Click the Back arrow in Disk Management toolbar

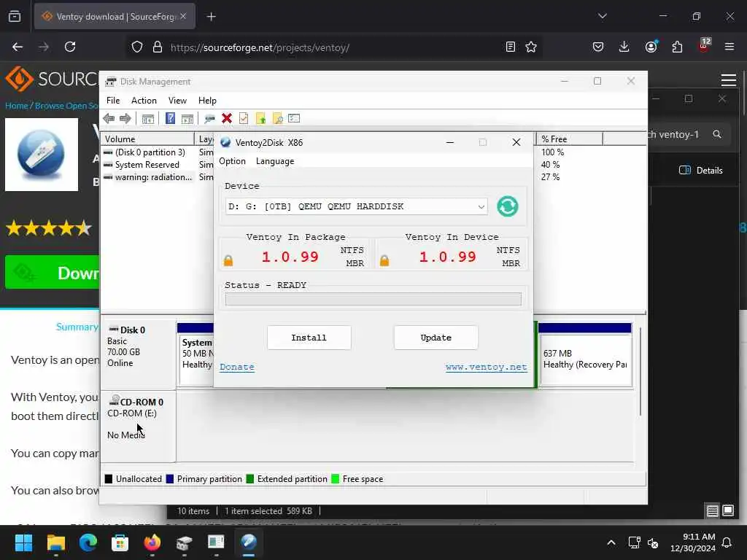109,119
